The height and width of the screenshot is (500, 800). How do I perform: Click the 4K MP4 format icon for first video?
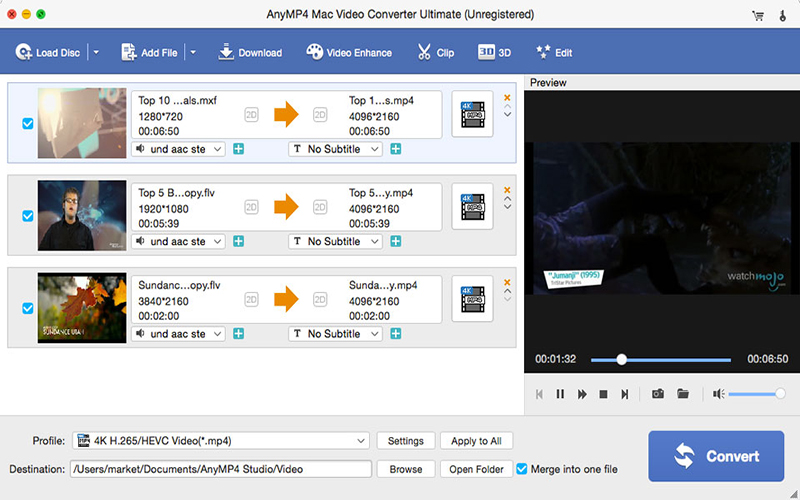point(472,115)
